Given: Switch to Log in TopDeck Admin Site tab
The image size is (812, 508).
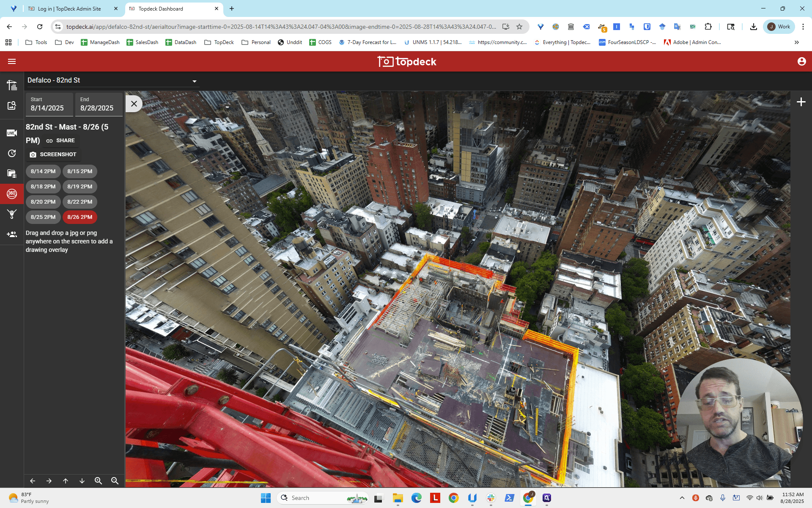Looking at the screenshot, I should tap(72, 8).
